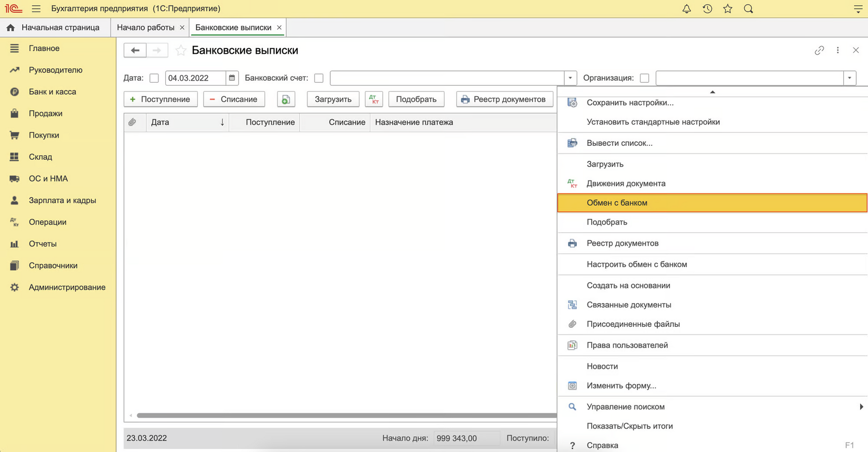Image resolution: width=868 pixels, height=452 pixels.
Task: Expand the Банковский счет dropdown arrow
Action: (x=570, y=78)
